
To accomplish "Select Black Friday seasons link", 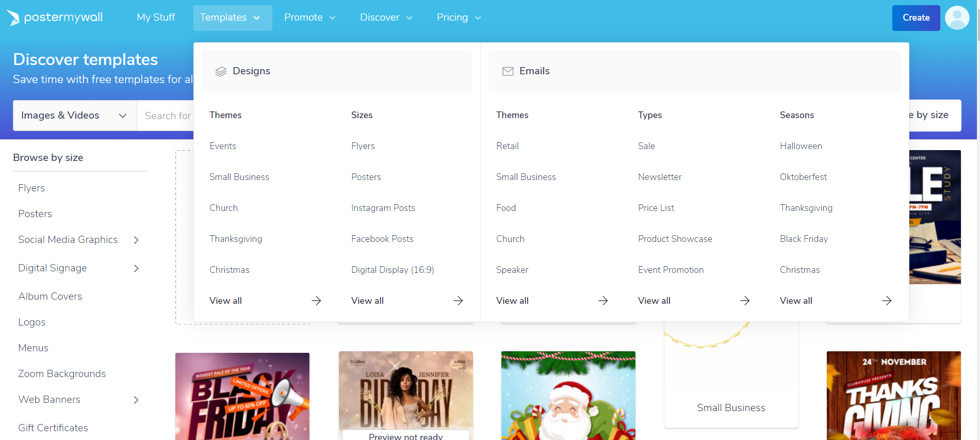I will point(804,239).
